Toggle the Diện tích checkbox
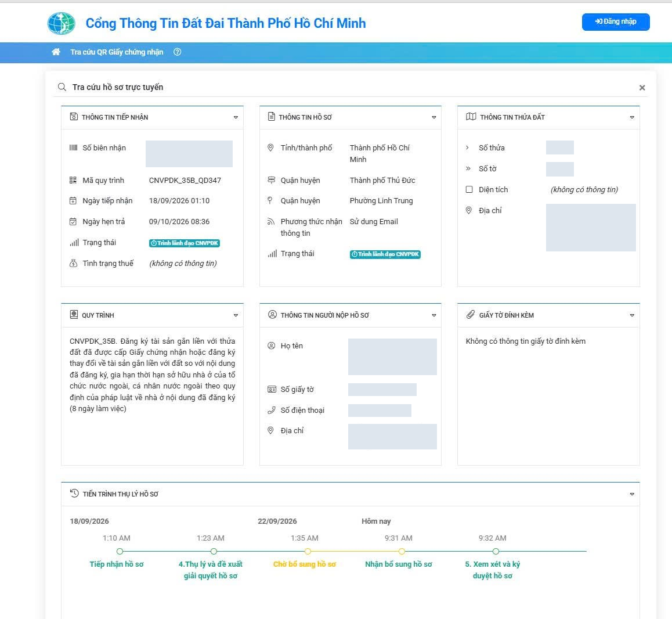 click(469, 190)
